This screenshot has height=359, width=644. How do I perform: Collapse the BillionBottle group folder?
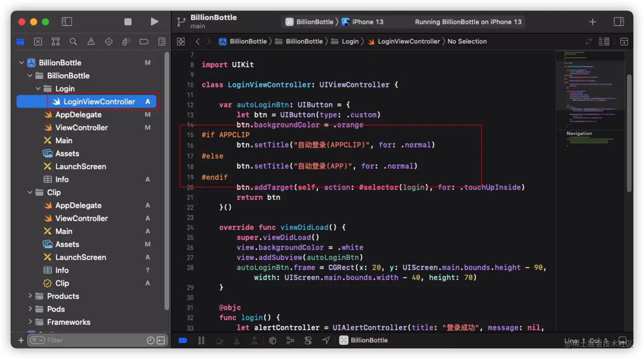(x=30, y=75)
